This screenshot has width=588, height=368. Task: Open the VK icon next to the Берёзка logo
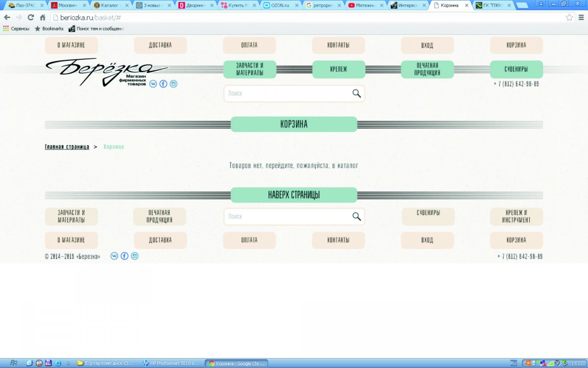(153, 84)
